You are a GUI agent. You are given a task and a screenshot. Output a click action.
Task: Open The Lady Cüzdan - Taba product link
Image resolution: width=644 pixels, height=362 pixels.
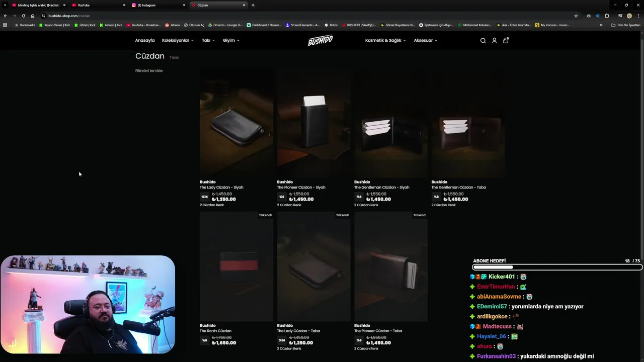pyautogui.click(x=298, y=331)
